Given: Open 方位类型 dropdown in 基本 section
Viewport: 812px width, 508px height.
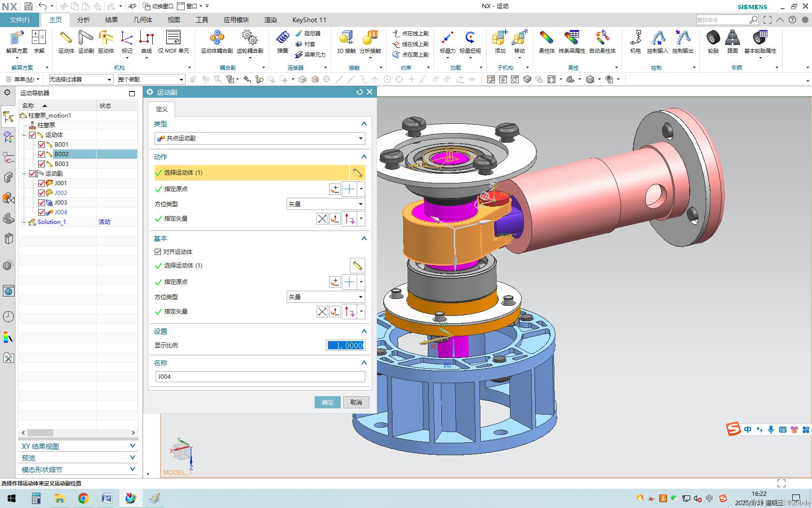Looking at the screenshot, I should tap(326, 297).
